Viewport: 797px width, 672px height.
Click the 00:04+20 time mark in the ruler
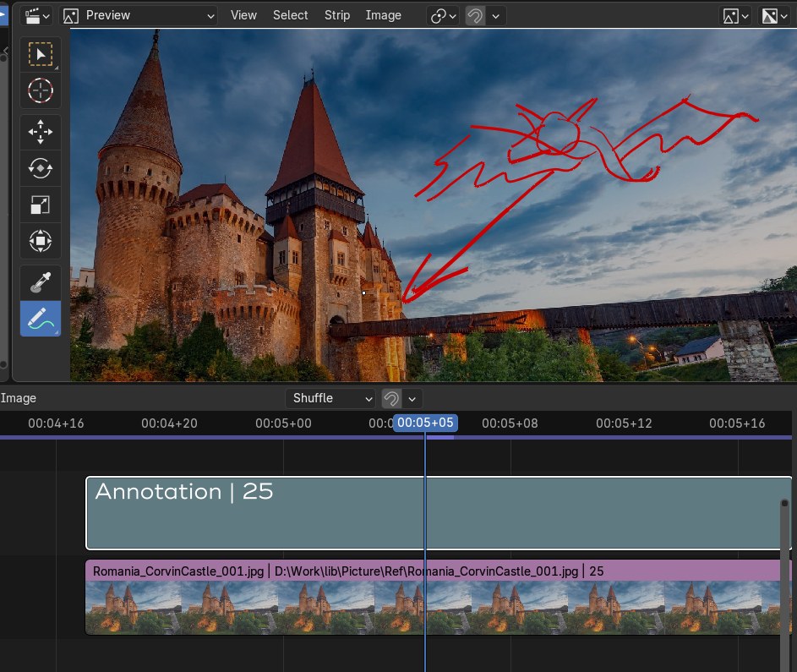pyautogui.click(x=169, y=423)
